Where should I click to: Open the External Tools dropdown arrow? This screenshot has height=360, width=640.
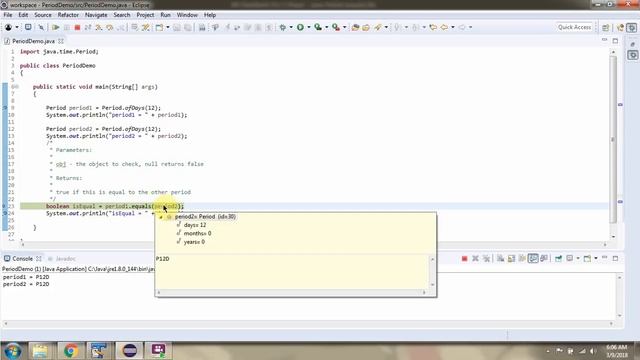[344, 27]
